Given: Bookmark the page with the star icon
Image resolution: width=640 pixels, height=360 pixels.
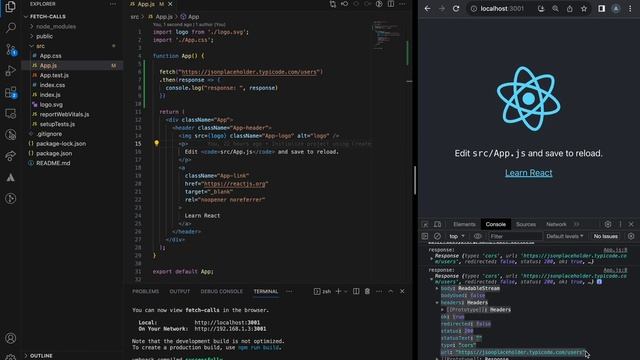Looking at the screenshot, I should tap(584, 9).
